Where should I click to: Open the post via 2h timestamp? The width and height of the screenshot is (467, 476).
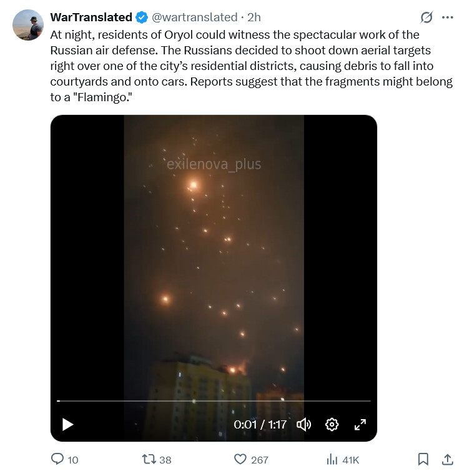[x=254, y=17]
